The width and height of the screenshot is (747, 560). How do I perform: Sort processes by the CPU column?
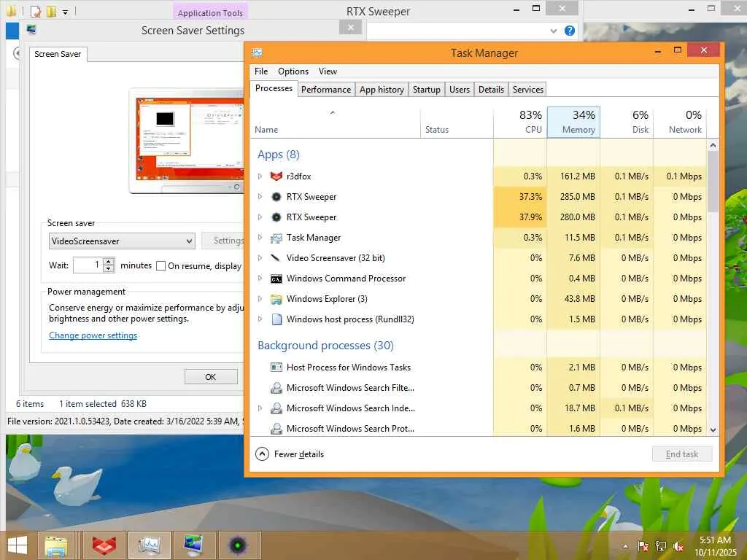520,122
